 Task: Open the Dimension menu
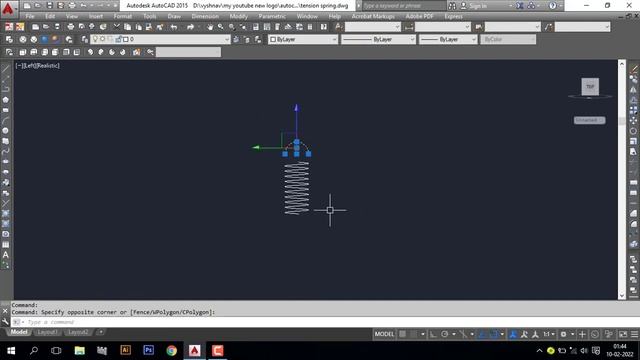[x=205, y=16]
